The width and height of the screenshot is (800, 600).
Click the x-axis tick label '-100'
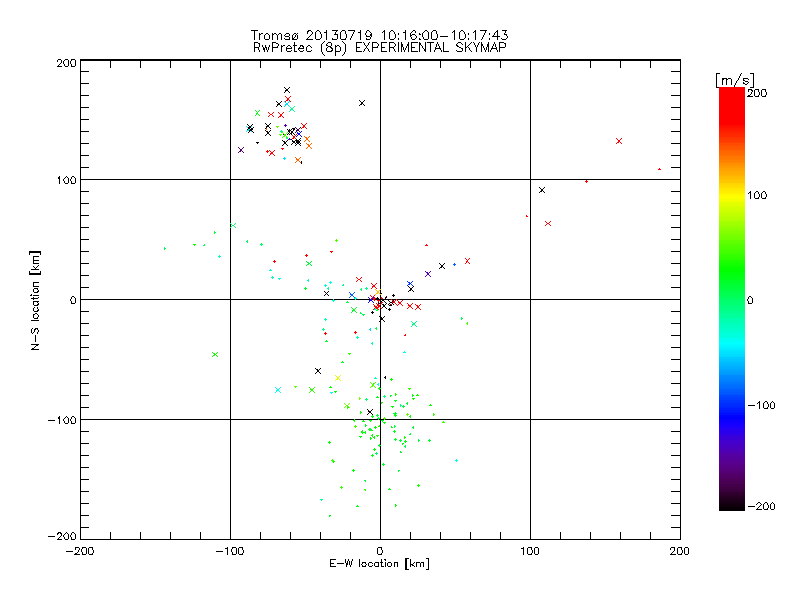pos(230,552)
